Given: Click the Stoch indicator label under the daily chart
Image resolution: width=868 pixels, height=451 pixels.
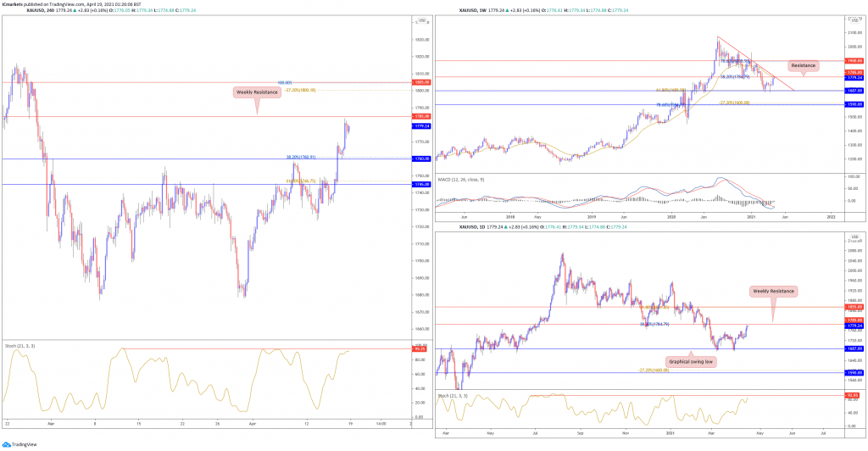Looking at the screenshot, I should (453, 395).
